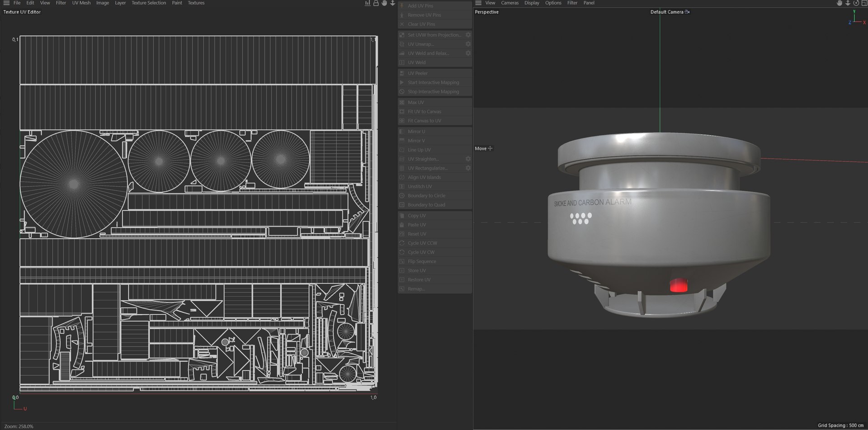Click the Mirror U command
This screenshot has height=430, width=868.
435,132
